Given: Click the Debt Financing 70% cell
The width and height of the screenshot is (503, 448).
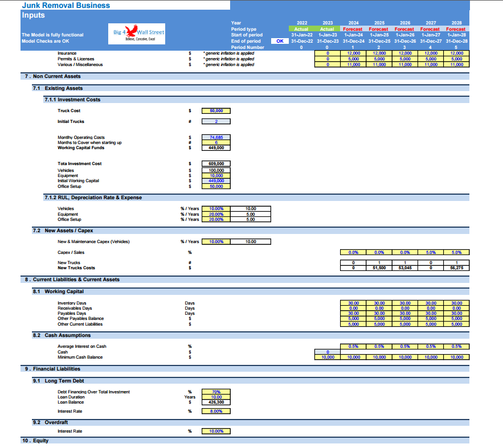Looking at the screenshot, I should (x=216, y=392).
